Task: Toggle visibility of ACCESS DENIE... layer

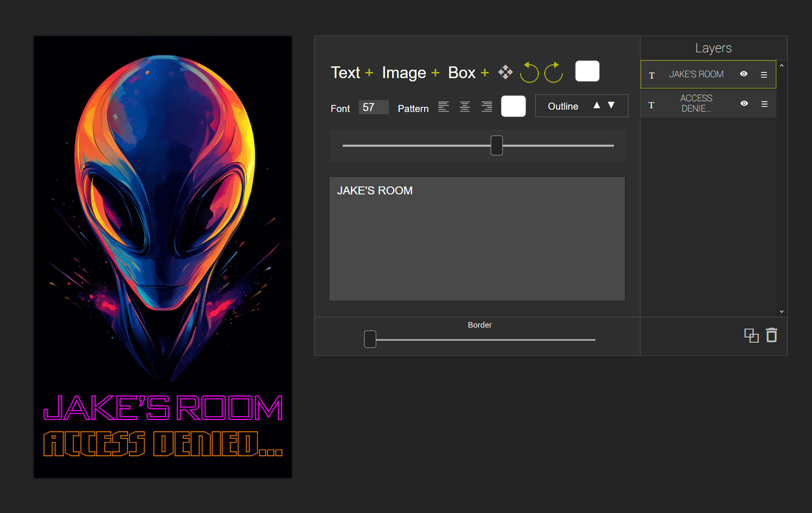Action: coord(744,104)
